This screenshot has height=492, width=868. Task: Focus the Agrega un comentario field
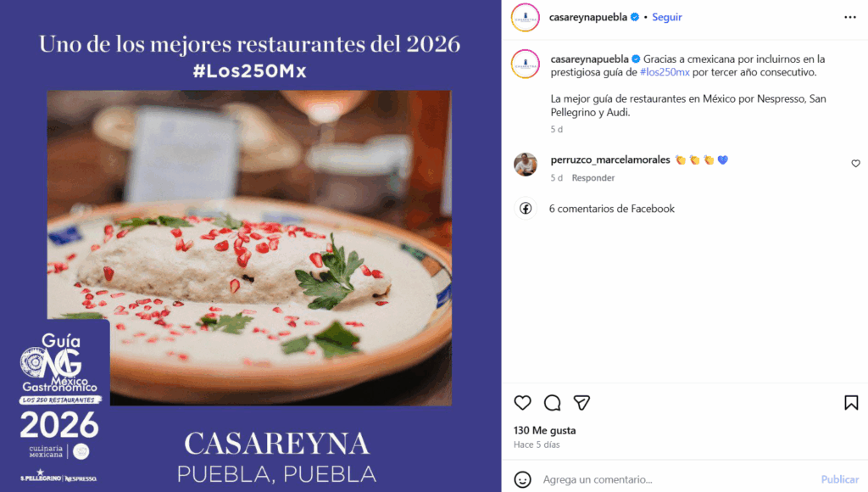coord(676,479)
